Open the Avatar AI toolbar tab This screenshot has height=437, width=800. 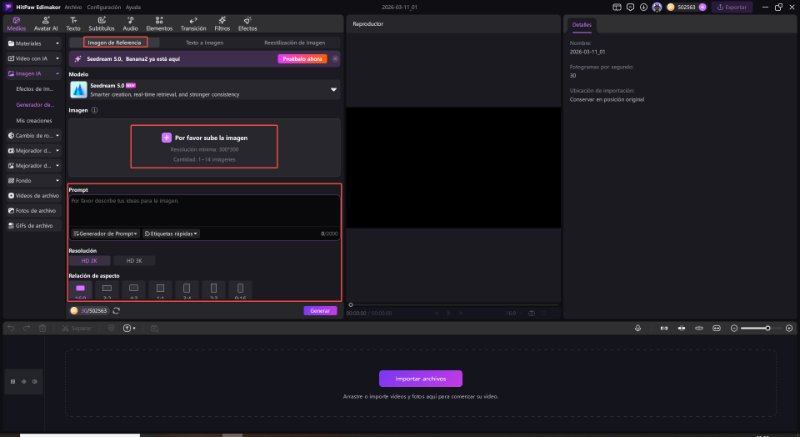pos(44,24)
